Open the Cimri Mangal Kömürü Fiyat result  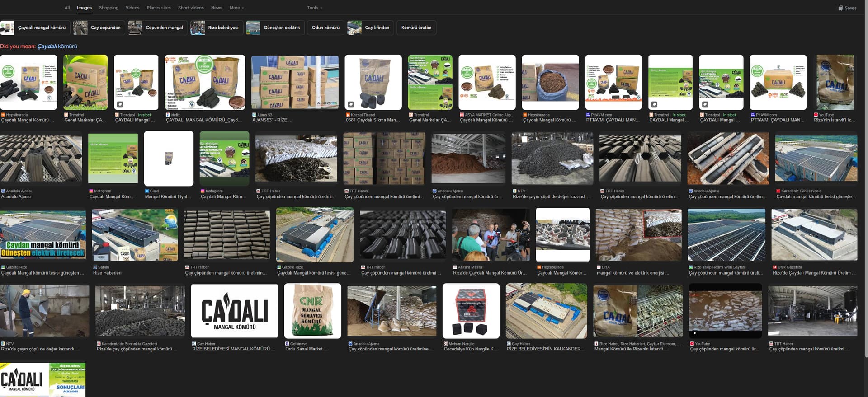coord(169,159)
